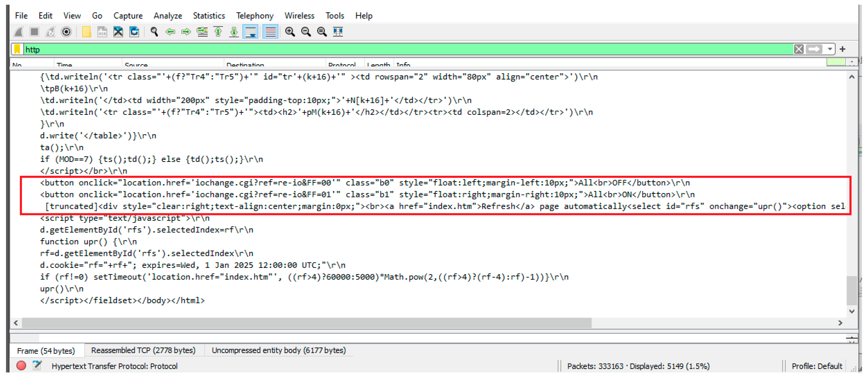868x378 pixels.
Task: Zoom in on packet text
Action: click(290, 32)
